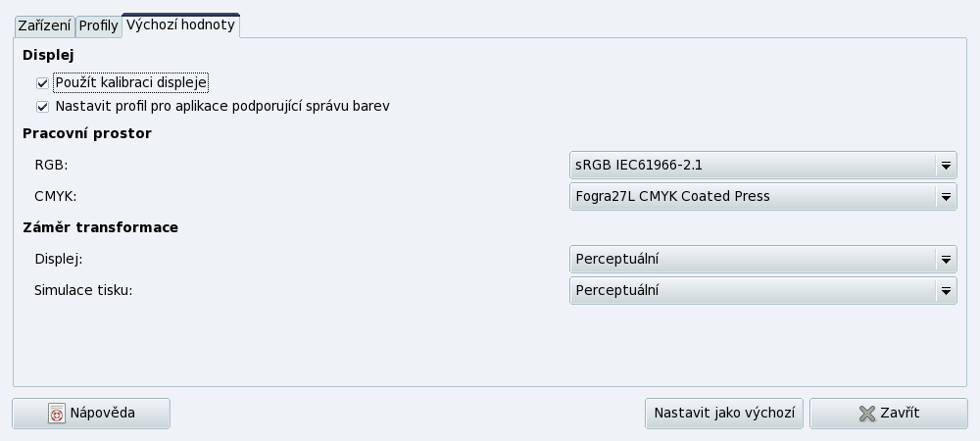
Task: Click the CMYK dropdown arrow icon
Action: [946, 197]
